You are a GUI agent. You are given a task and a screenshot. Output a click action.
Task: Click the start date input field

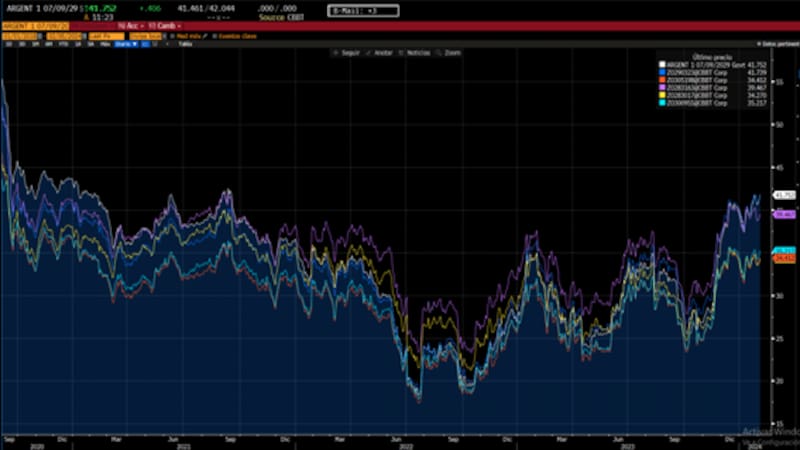tap(20, 35)
